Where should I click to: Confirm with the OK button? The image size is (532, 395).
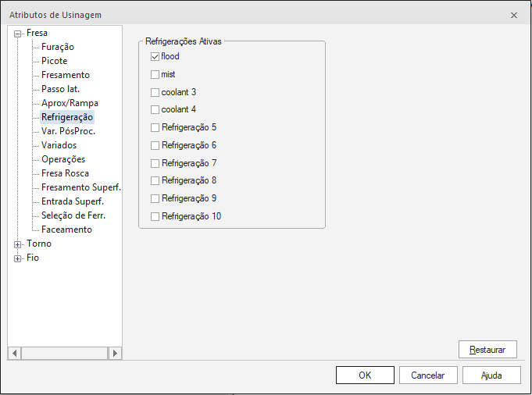[x=365, y=375]
